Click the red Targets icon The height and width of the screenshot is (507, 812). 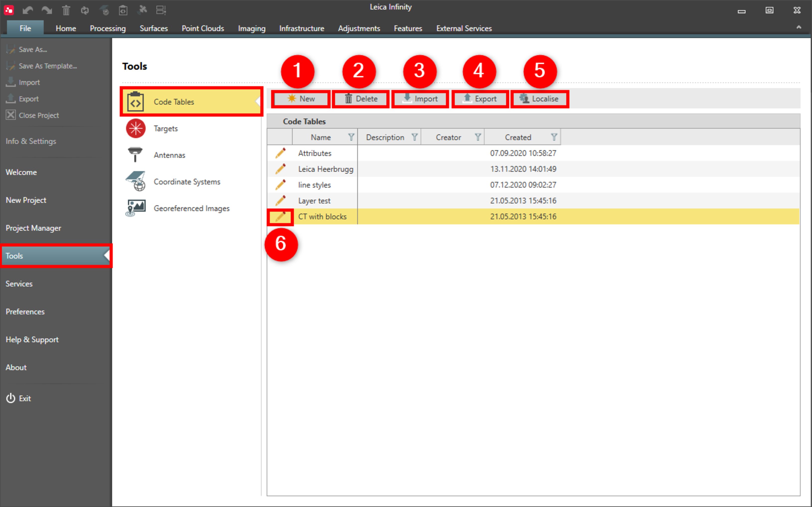135,128
